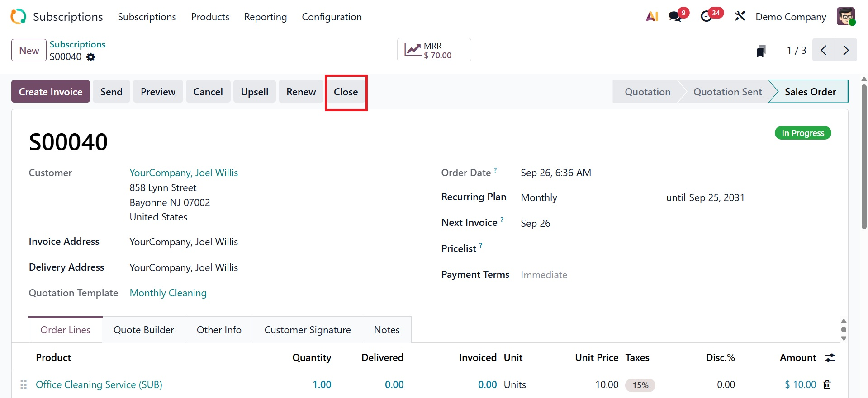Go to next subscription record
Screen dimensions: 868x398
(846, 50)
